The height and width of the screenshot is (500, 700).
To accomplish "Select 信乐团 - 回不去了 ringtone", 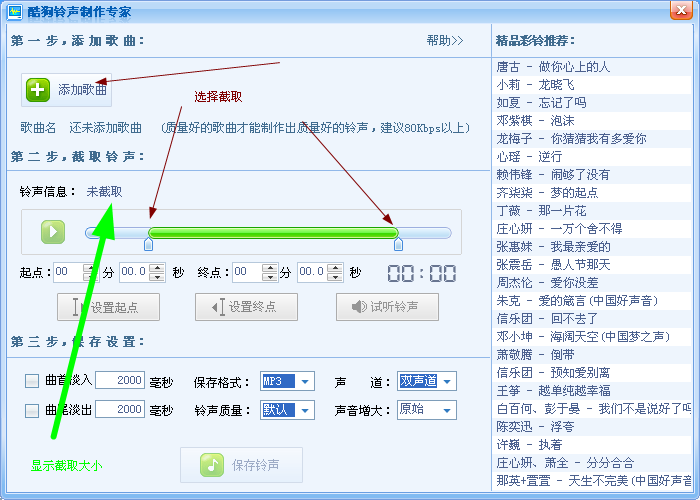I will point(592,319).
